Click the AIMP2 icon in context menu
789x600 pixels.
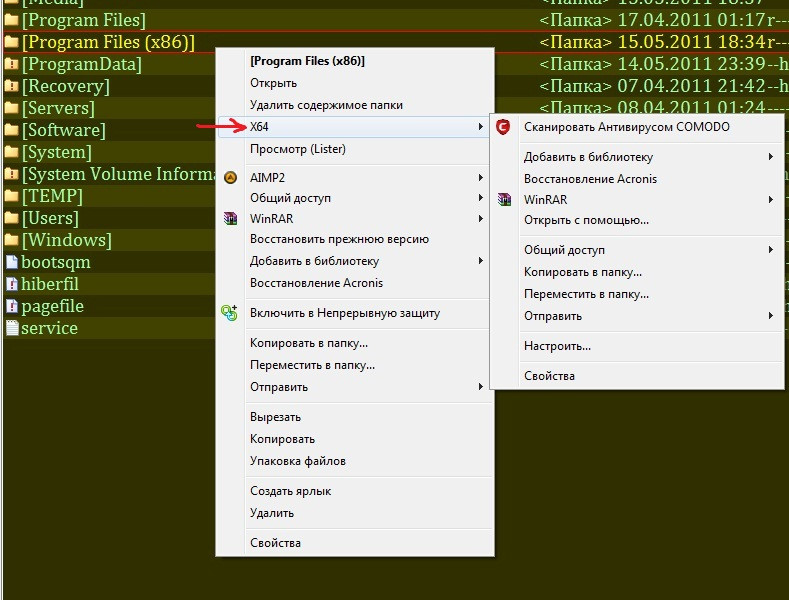(x=230, y=178)
